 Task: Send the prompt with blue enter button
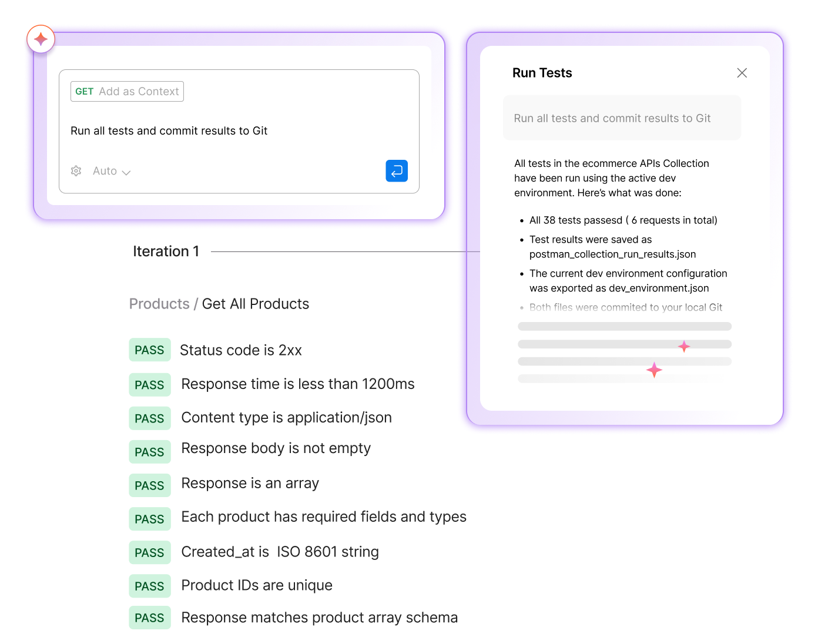(397, 171)
